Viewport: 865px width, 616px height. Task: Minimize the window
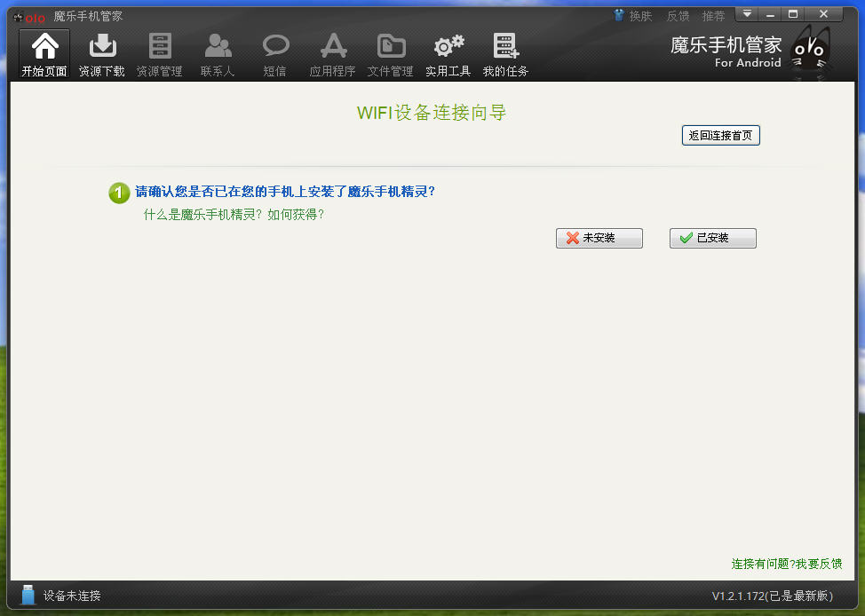pos(770,14)
